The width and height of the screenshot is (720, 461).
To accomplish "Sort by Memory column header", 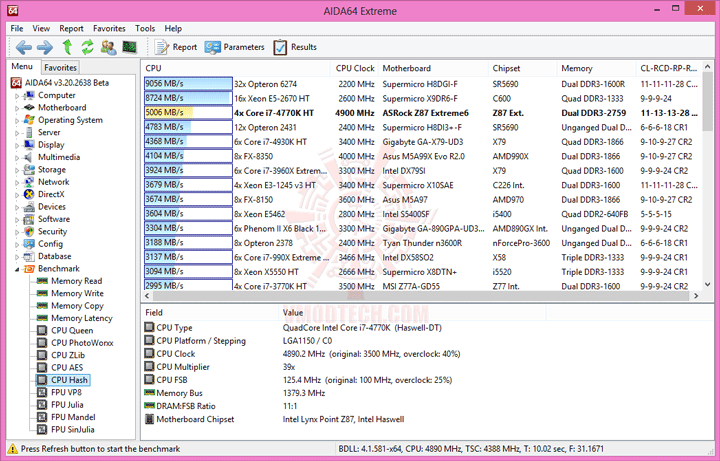I will point(596,68).
